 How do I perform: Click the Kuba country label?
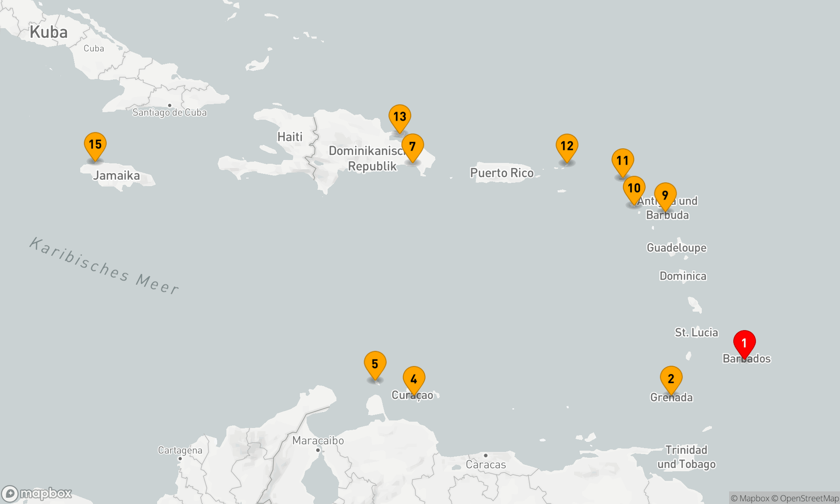coord(48,32)
